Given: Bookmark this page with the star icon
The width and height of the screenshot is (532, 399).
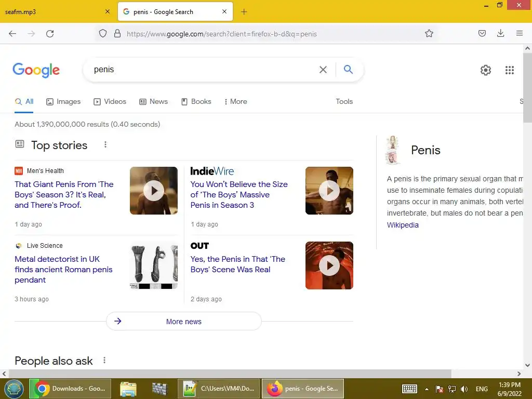Looking at the screenshot, I should point(429,34).
